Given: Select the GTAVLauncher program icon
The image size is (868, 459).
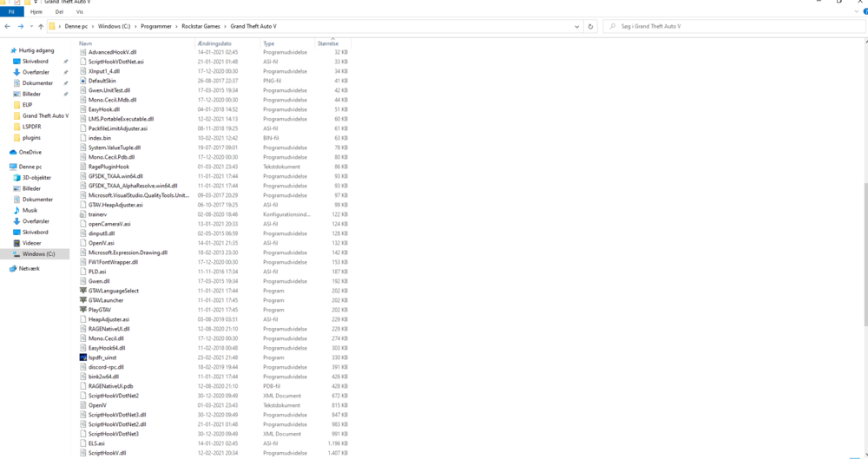Looking at the screenshot, I should point(83,300).
